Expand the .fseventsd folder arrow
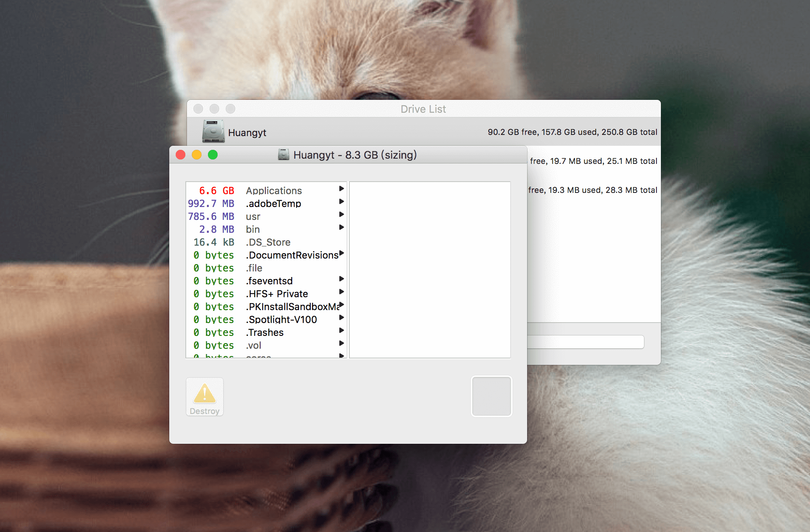810x532 pixels. (x=341, y=279)
